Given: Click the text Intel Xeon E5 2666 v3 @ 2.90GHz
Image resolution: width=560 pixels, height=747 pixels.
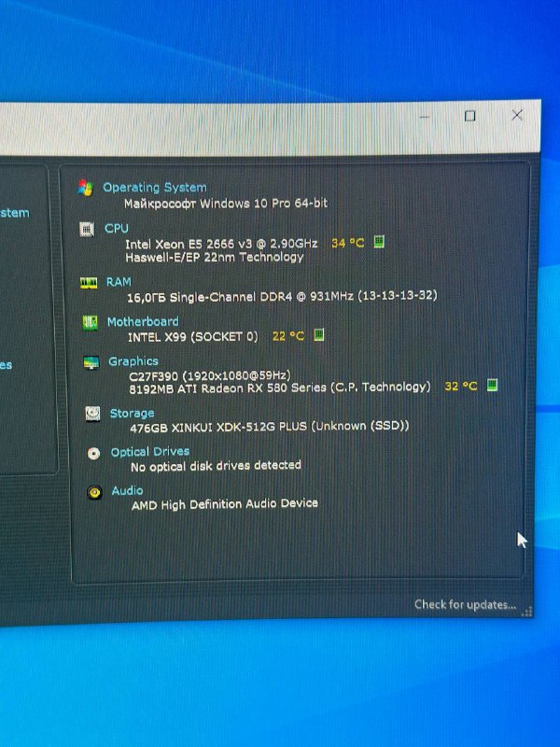Looking at the screenshot, I should point(221,244).
